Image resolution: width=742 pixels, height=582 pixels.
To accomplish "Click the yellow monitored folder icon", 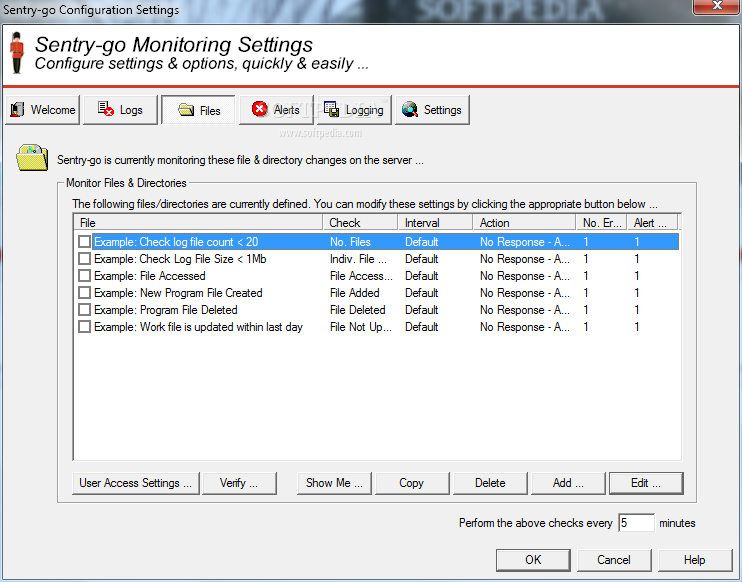I will (32, 158).
